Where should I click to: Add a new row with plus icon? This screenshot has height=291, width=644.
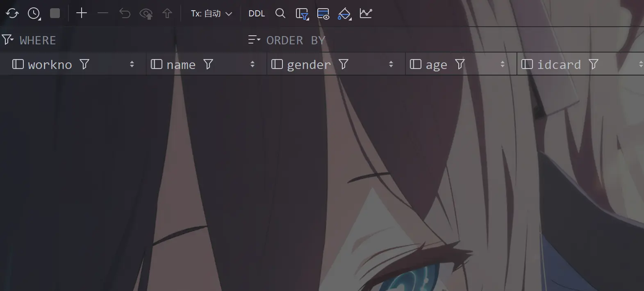pyautogui.click(x=82, y=13)
